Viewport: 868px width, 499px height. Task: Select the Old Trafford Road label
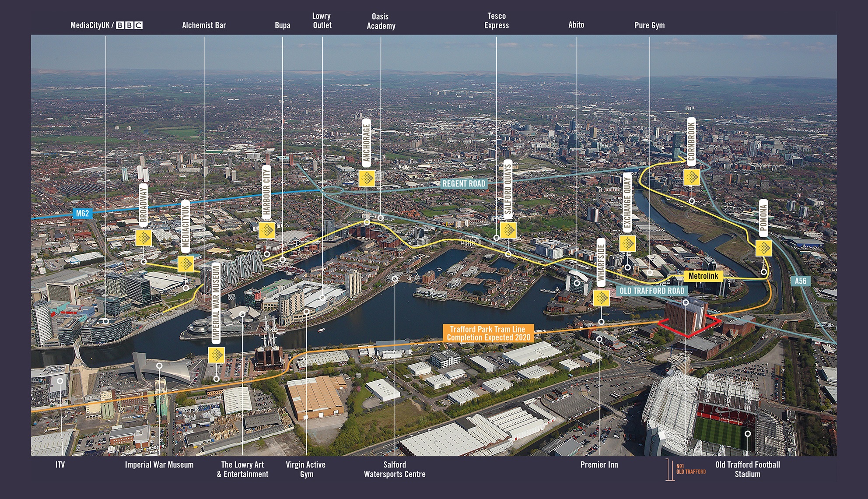pyautogui.click(x=652, y=291)
